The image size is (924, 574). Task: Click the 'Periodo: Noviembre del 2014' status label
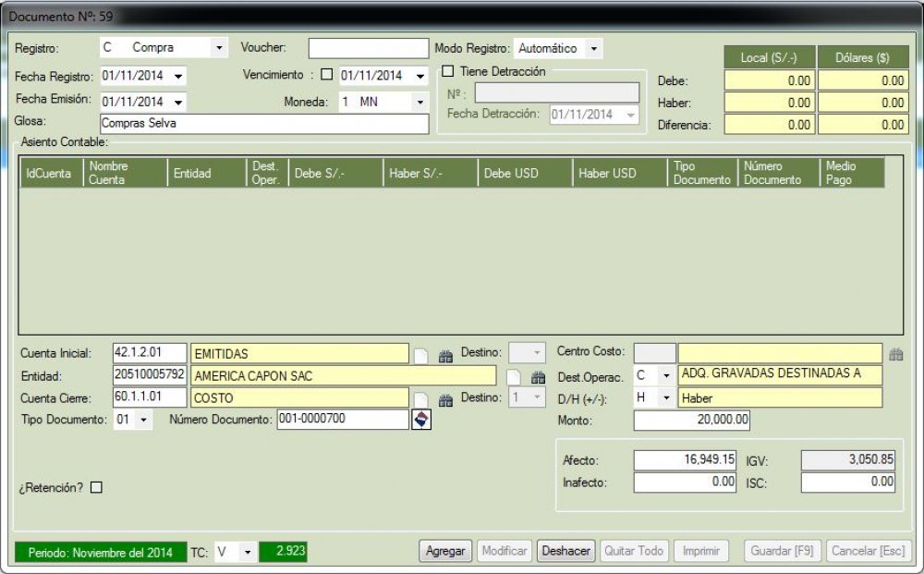coord(101,552)
